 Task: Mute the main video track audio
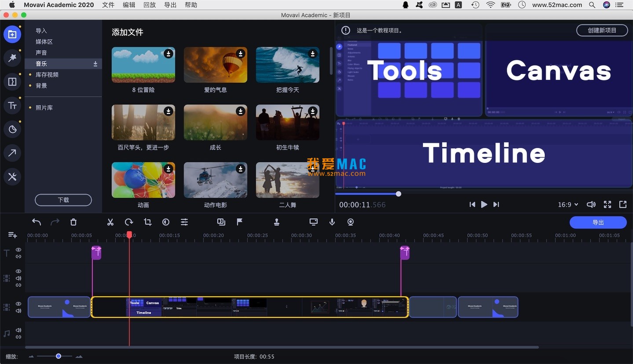click(18, 311)
